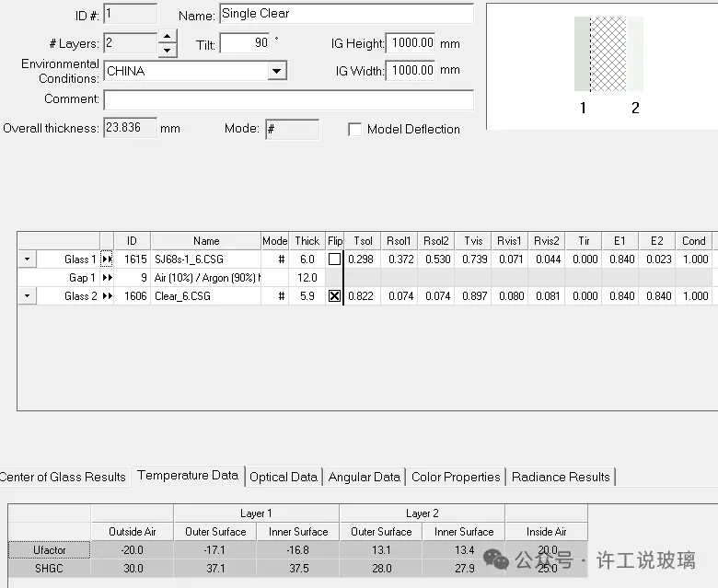Viewport: 718px width, 588px height.
Task: Click the Ufactor Layer 2 Outer Surface value 13.1
Action: point(381,550)
